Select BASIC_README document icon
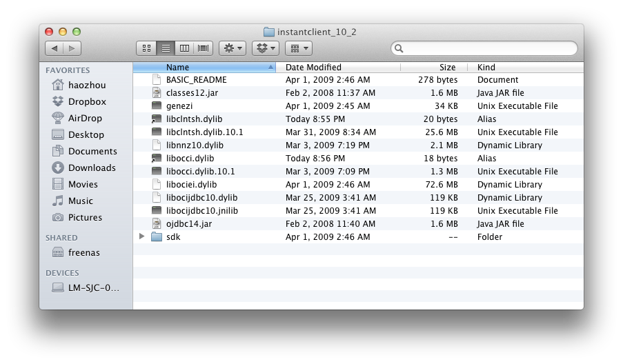Image resolution: width=623 pixels, height=364 pixels. (x=157, y=79)
